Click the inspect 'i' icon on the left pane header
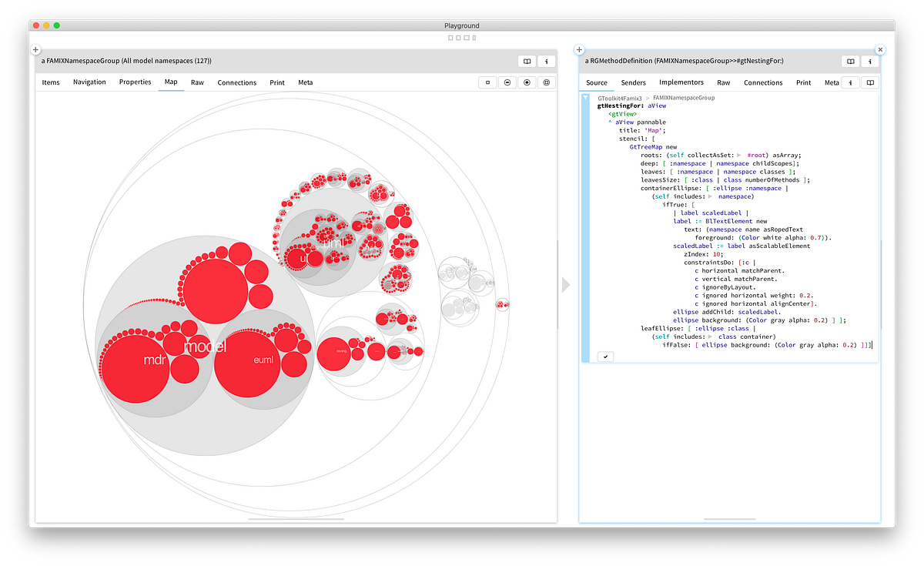Screen dimensions: 924x566 point(547,61)
